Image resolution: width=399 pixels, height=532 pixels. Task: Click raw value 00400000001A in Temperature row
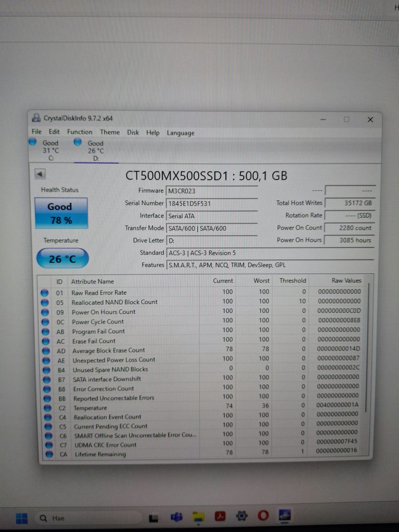pos(337,405)
